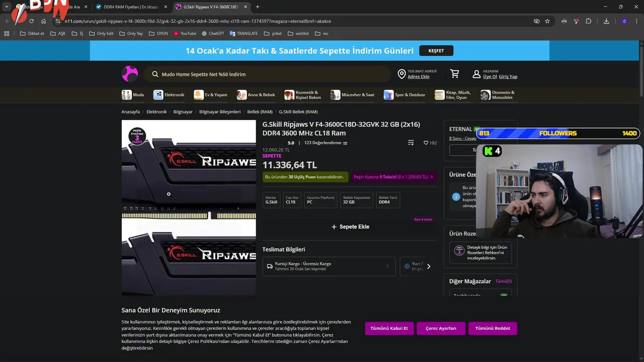644x362 pixels.
Task: Click the Üye Ol signup link
Action: click(x=490, y=76)
